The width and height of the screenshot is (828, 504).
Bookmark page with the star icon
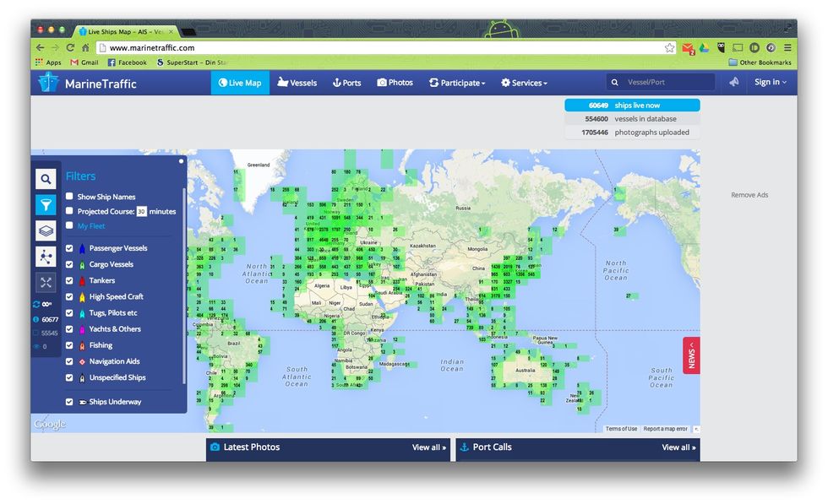[669, 48]
